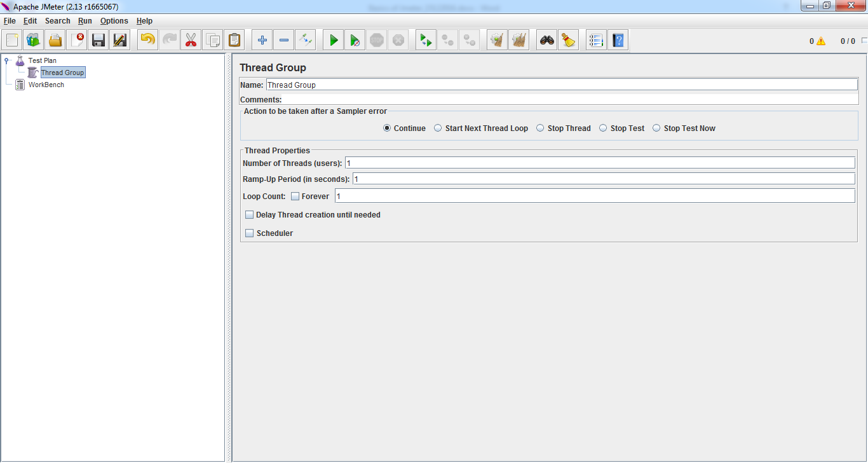This screenshot has width=868, height=463.
Task: Click the Shutdown test icon
Action: (398, 41)
